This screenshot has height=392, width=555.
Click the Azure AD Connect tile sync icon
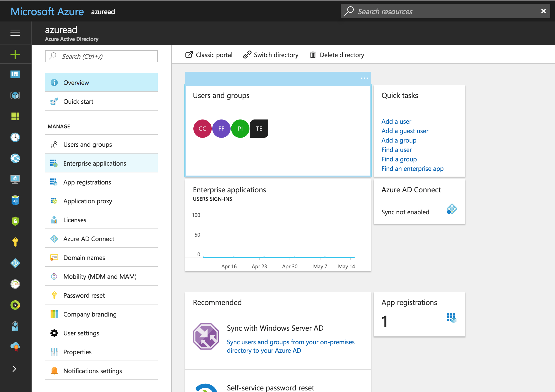pos(451,209)
